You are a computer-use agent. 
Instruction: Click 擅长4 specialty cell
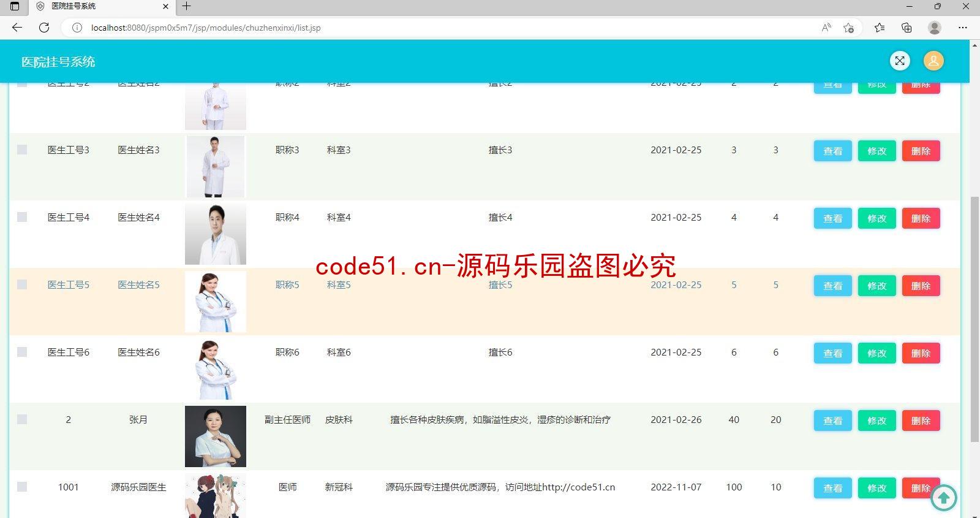500,218
